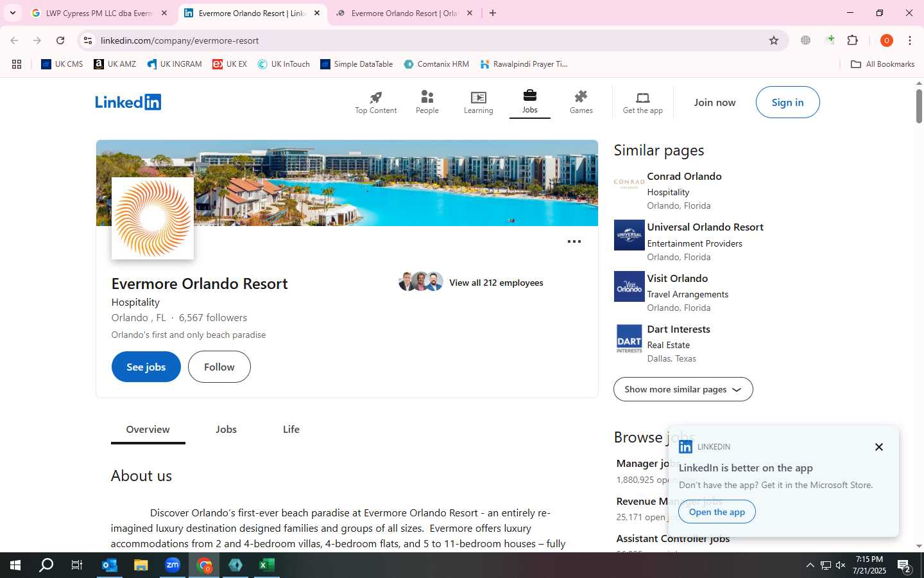This screenshot has width=924, height=578.
Task: Reload the page
Action: pos(60,40)
